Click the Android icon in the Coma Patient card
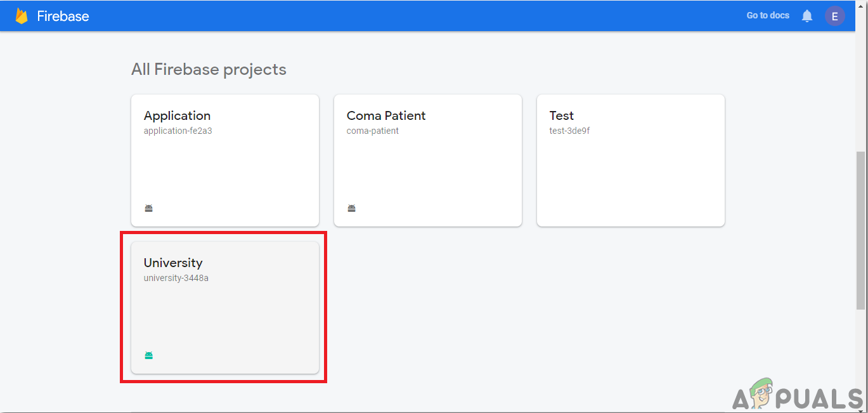 click(352, 208)
